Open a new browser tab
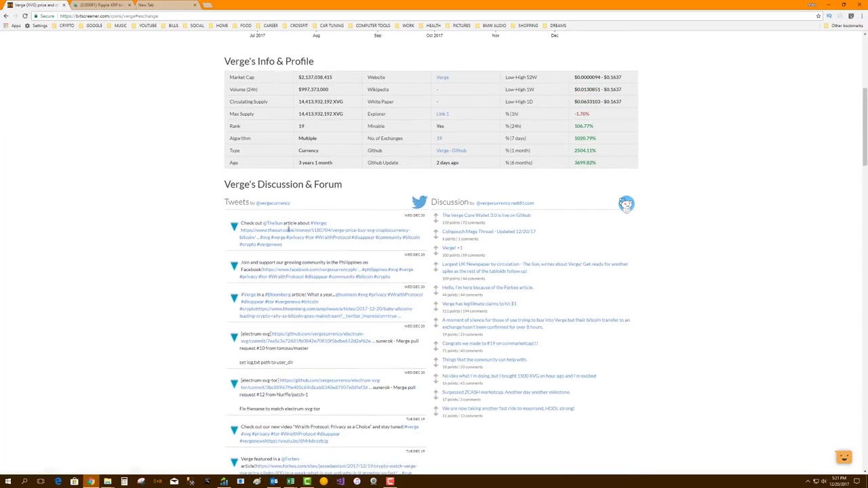 pos(208,5)
